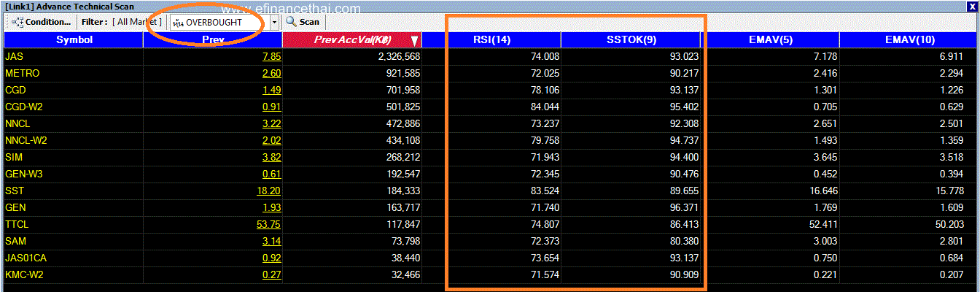Select the NNCL symbol
The height and width of the screenshot is (292, 980).
point(17,123)
